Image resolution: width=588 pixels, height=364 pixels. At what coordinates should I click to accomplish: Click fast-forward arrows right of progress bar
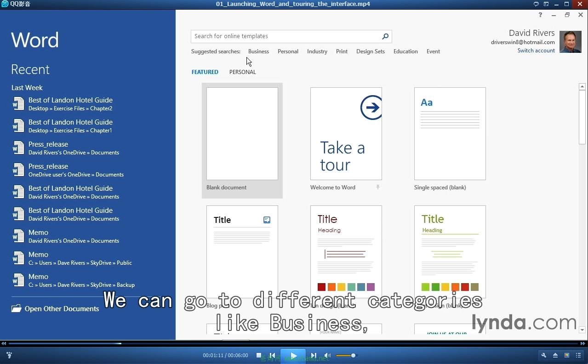pyautogui.click(x=584, y=343)
